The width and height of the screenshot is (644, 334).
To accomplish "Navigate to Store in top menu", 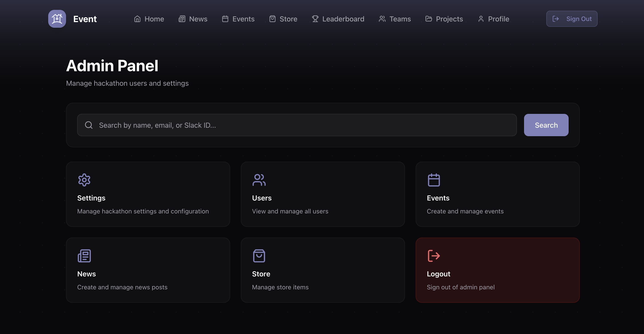I will click(283, 19).
